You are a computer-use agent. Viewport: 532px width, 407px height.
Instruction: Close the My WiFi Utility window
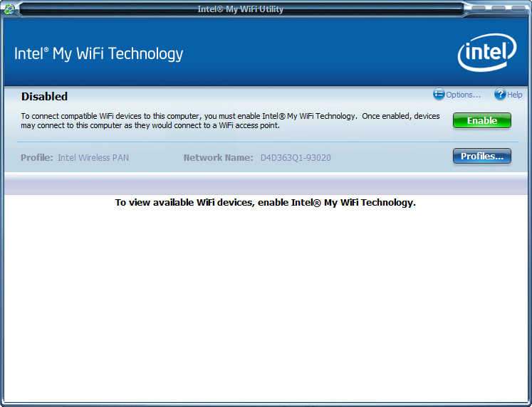click(x=518, y=8)
